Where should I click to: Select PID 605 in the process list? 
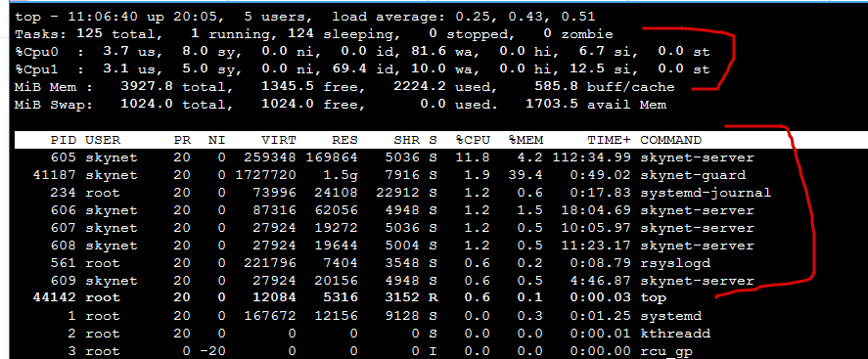pyautogui.click(x=63, y=157)
